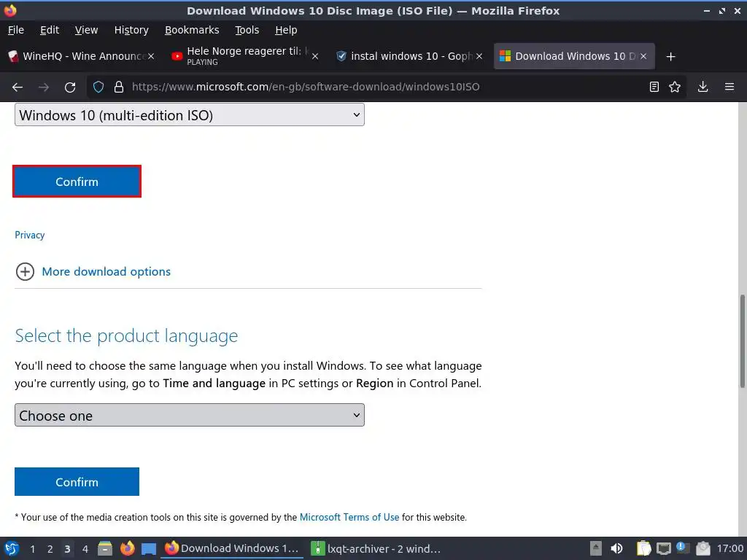
Task: Open the Bookmarks menu
Action: 192,30
